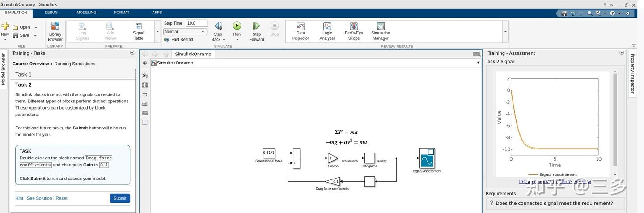Screen dimensions: 644x213
Task: Click the keyboard icon on canvas tab bar
Action: (x=477, y=54)
